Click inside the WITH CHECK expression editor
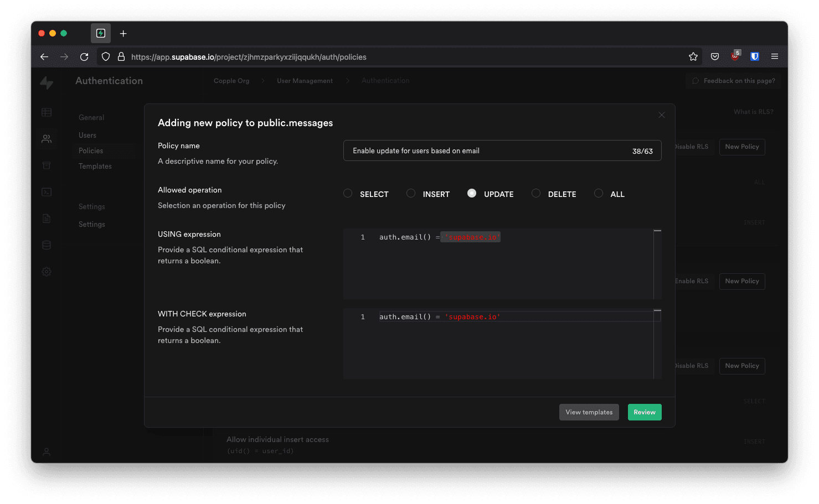The image size is (819, 504). pyautogui.click(x=498, y=346)
